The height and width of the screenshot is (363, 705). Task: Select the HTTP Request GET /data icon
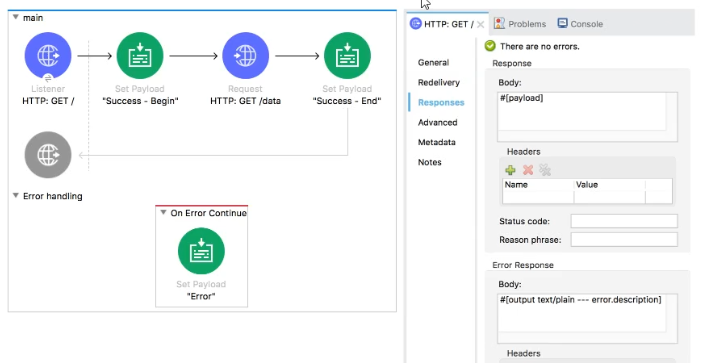(245, 55)
